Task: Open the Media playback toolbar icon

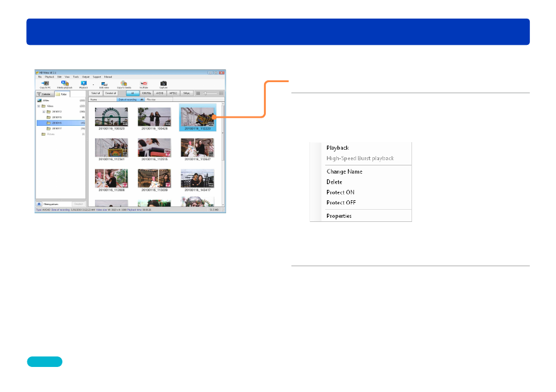Action: (x=65, y=84)
